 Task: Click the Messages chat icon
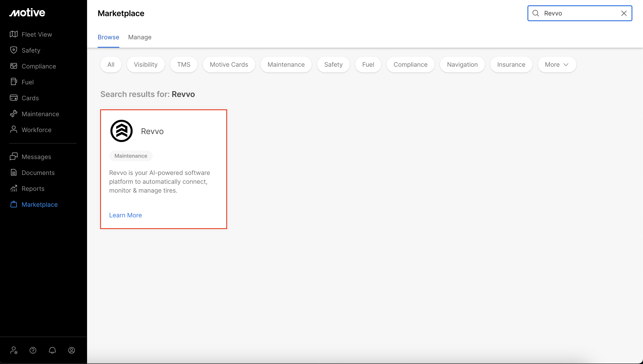pyautogui.click(x=13, y=157)
